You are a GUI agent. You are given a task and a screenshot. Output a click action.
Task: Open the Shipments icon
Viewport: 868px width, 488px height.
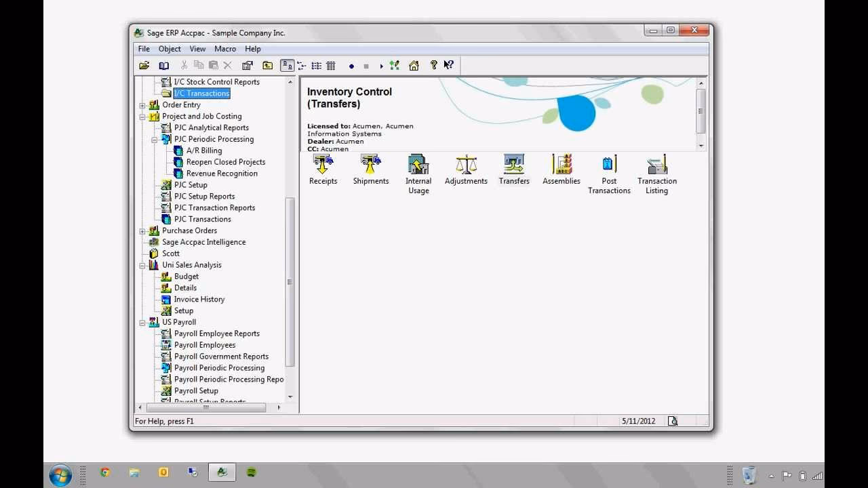tap(370, 167)
